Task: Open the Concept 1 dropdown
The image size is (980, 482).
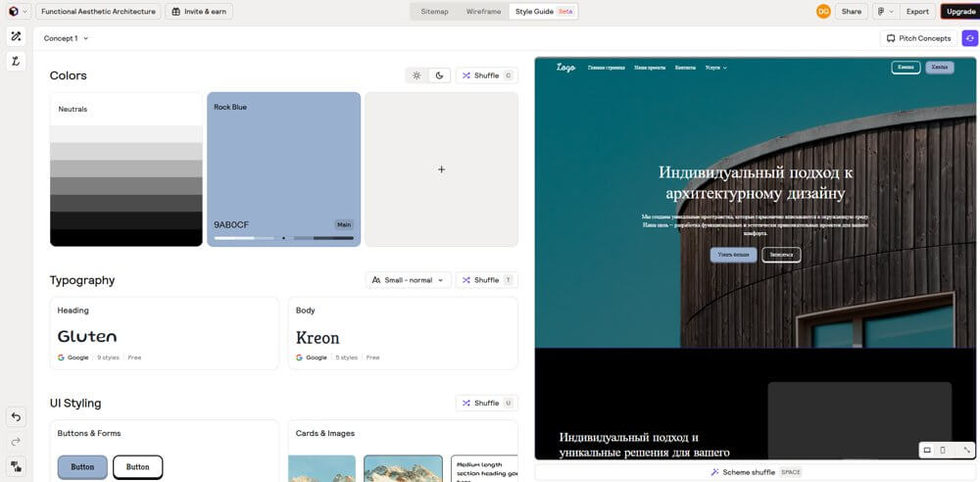Action: [x=66, y=38]
